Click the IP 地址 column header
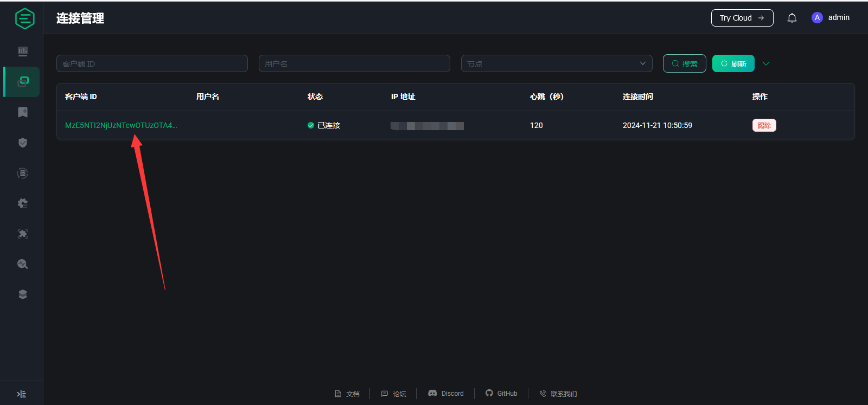This screenshot has height=405, width=868. tap(403, 97)
